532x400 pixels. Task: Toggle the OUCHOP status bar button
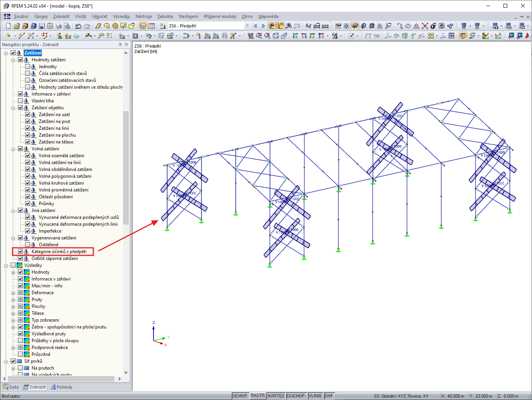pyautogui.click(x=296, y=396)
